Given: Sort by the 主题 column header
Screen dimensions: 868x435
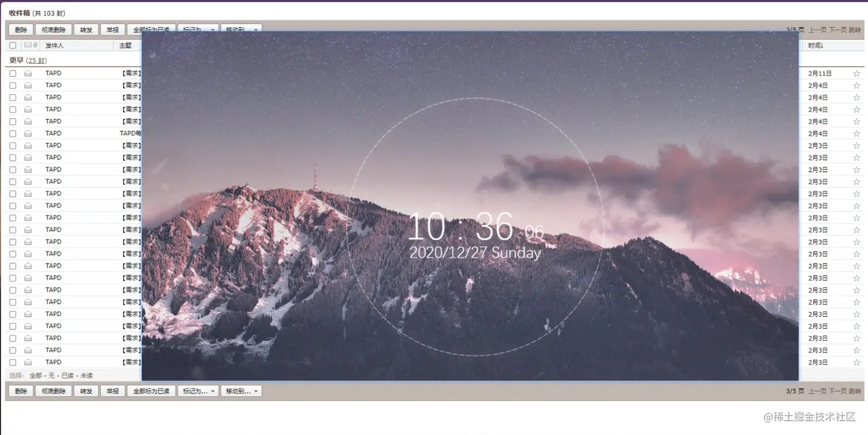Looking at the screenshot, I should pyautogui.click(x=126, y=45).
